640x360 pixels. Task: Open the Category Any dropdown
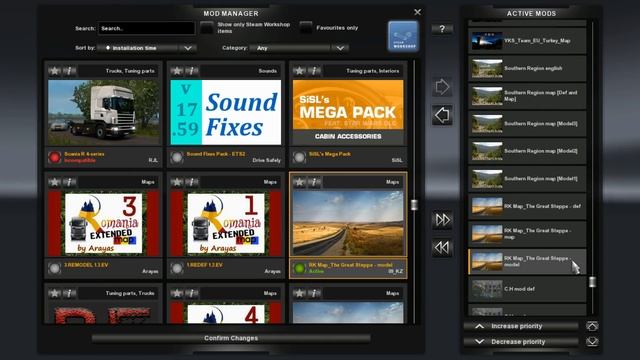(x=299, y=48)
